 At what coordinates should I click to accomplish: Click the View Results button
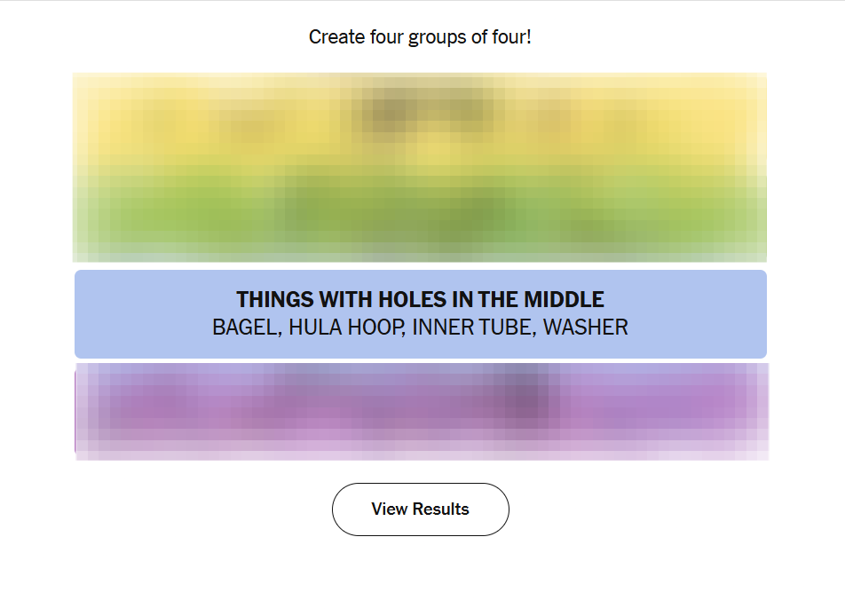point(420,509)
